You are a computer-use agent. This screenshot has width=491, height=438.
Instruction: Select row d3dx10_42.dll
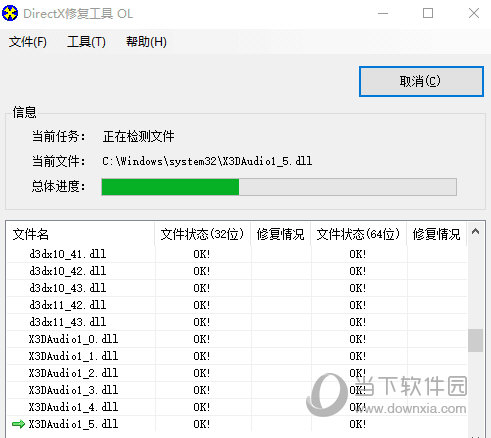pos(237,271)
